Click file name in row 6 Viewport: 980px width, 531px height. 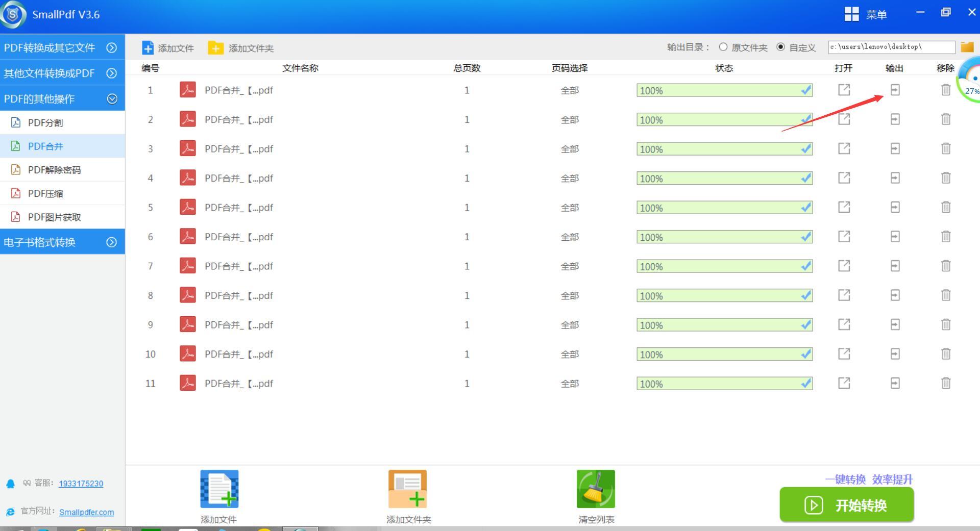(239, 237)
